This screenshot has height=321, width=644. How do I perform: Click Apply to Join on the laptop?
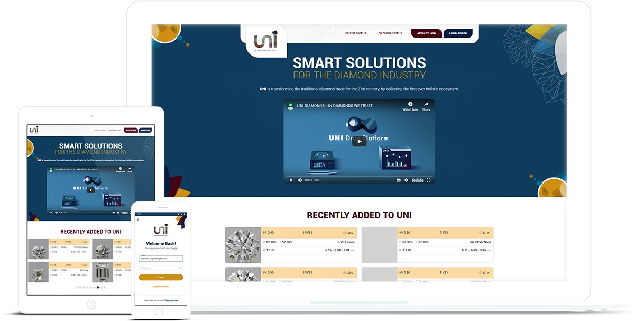coord(427,33)
